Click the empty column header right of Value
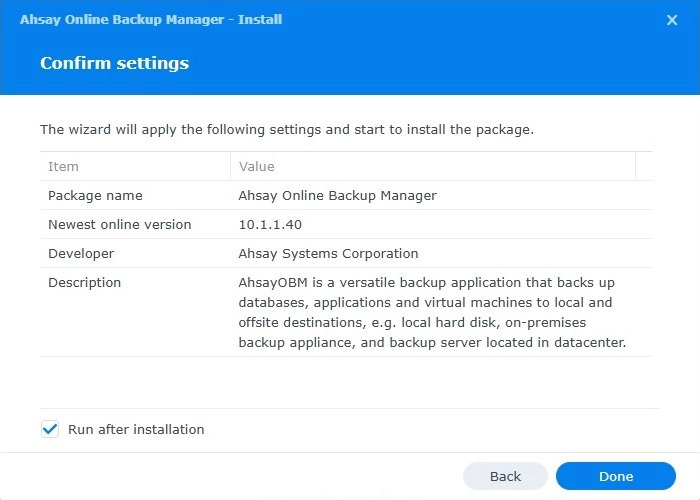 click(x=643, y=166)
